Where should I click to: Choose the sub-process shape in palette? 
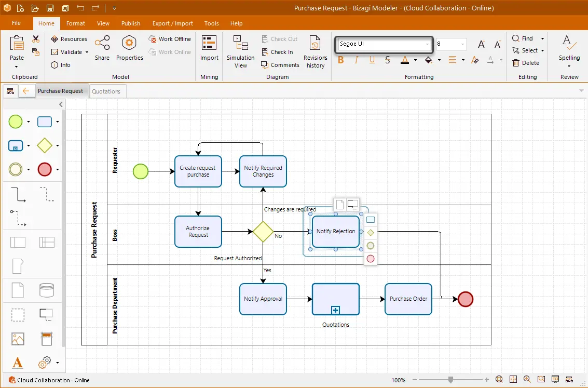16,145
